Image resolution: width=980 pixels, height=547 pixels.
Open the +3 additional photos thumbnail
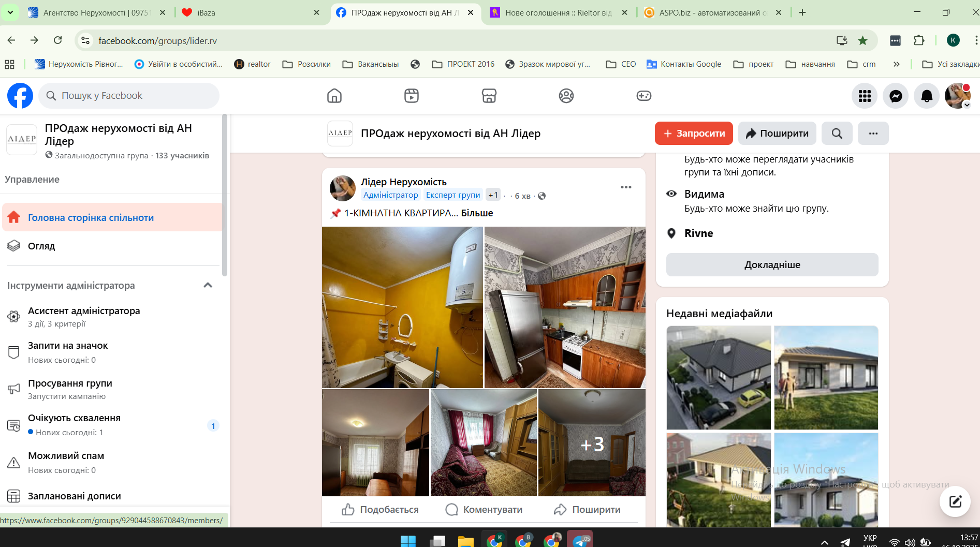coord(592,443)
